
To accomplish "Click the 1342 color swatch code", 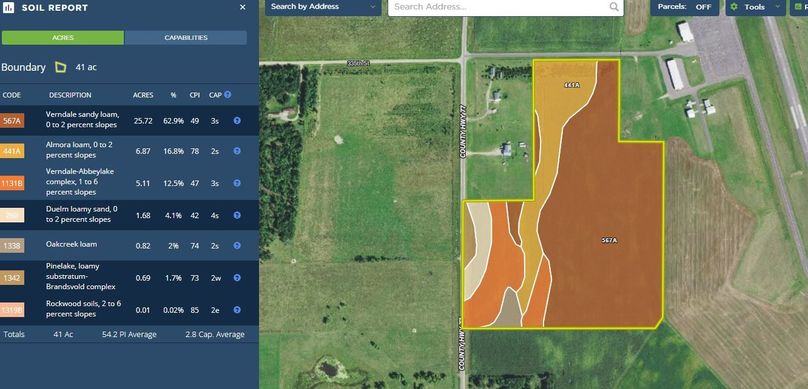I will pyautogui.click(x=12, y=278).
